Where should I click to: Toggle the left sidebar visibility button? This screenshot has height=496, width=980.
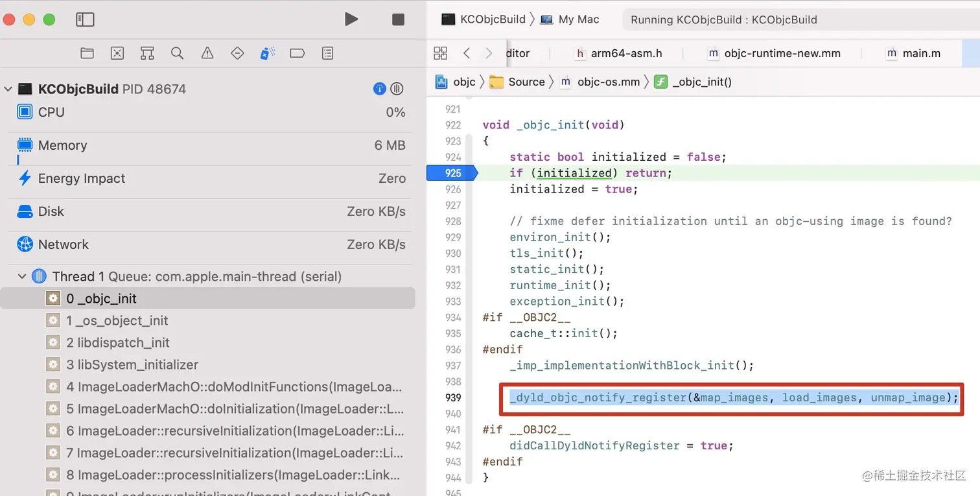(85, 19)
